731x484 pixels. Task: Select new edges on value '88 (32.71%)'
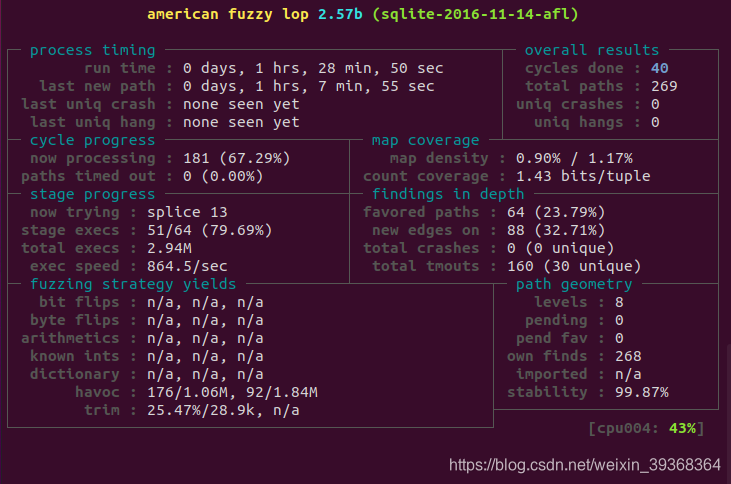(x=556, y=230)
